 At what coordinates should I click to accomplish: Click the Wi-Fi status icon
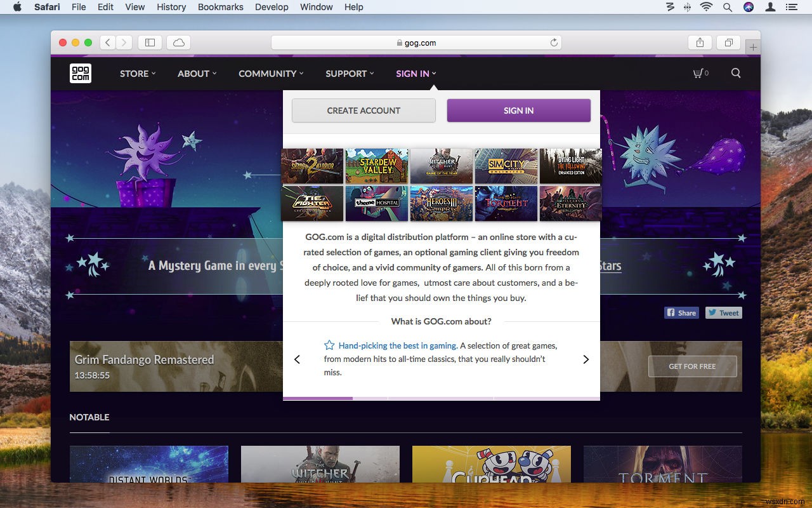click(705, 7)
